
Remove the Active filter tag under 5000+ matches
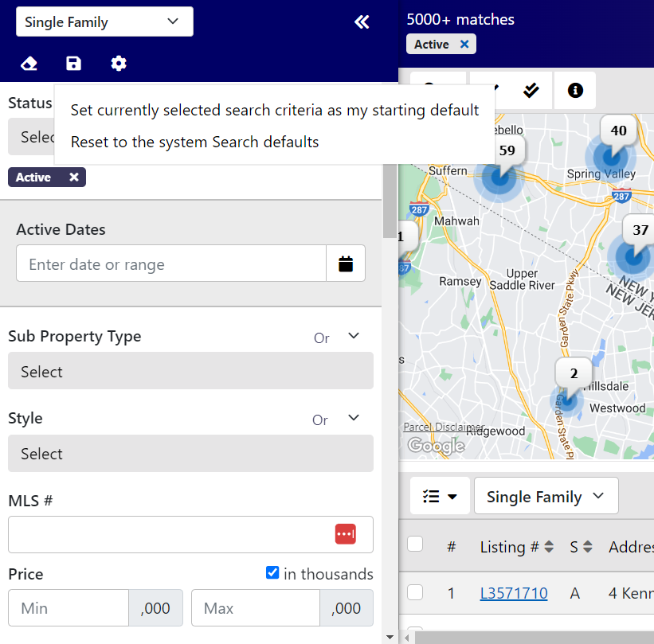(464, 45)
